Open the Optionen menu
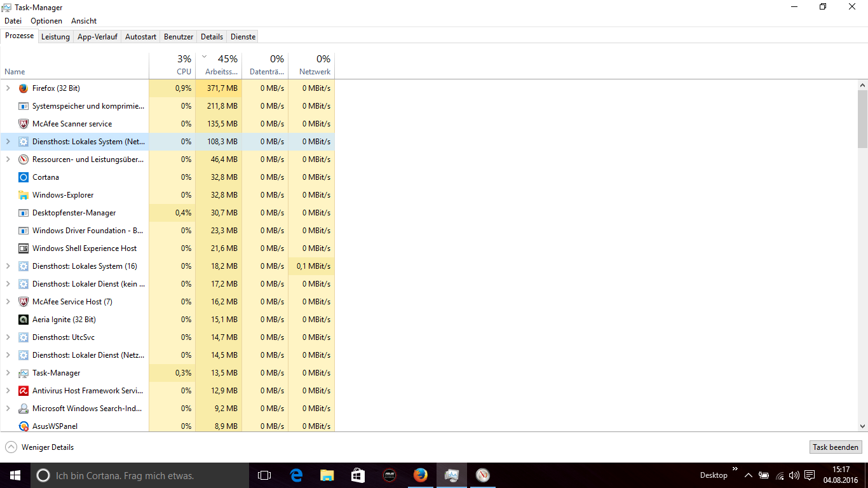868x488 pixels. [x=46, y=21]
